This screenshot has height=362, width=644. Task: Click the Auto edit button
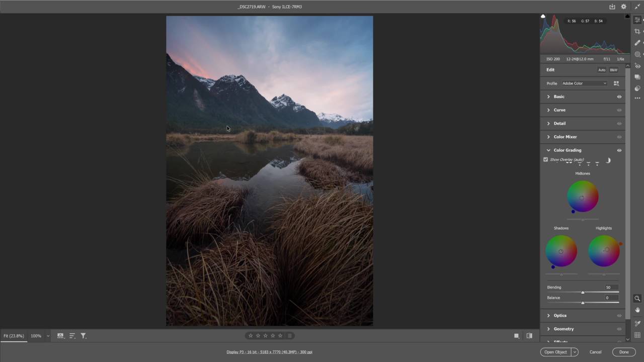coord(602,70)
